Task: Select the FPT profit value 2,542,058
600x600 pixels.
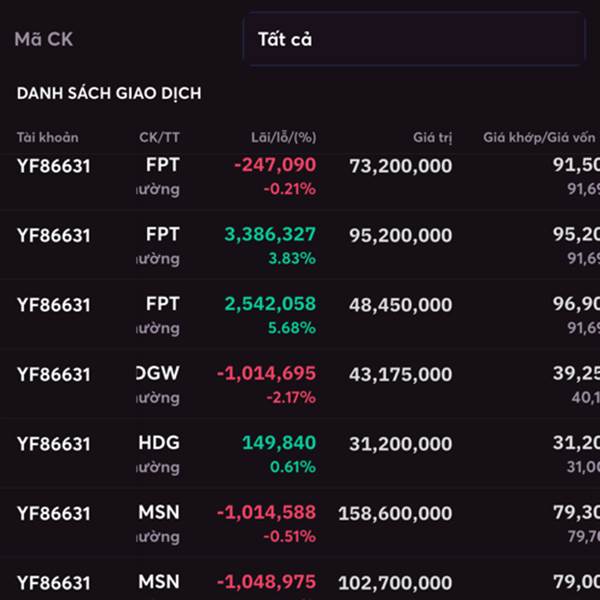Action: [x=270, y=304]
